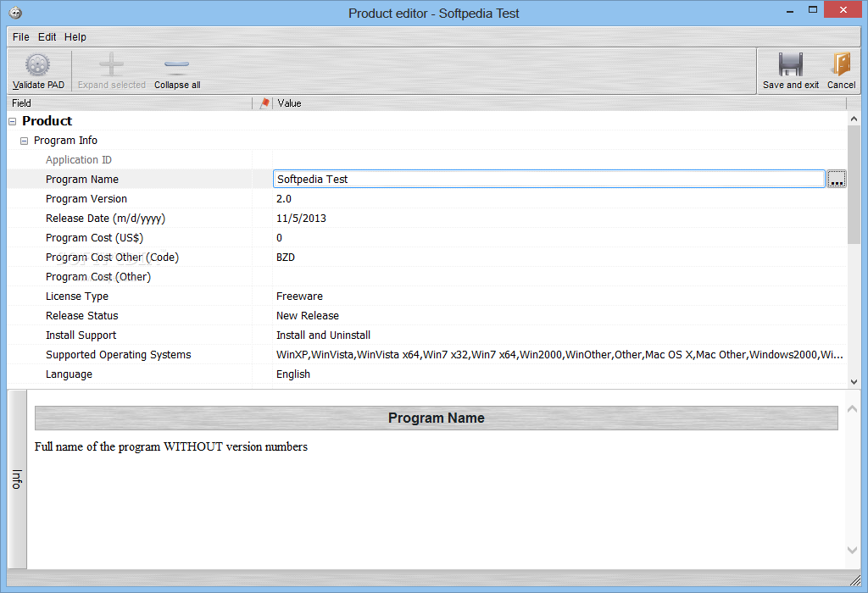Open the Help menu
868x593 pixels.
click(x=75, y=37)
